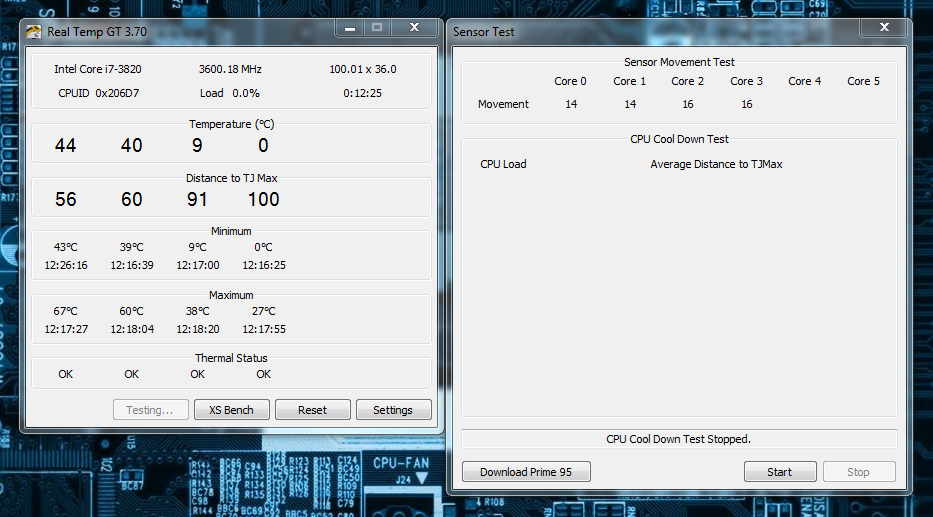
Task: Click the 0:12:25 uptime timer
Action: (x=362, y=93)
